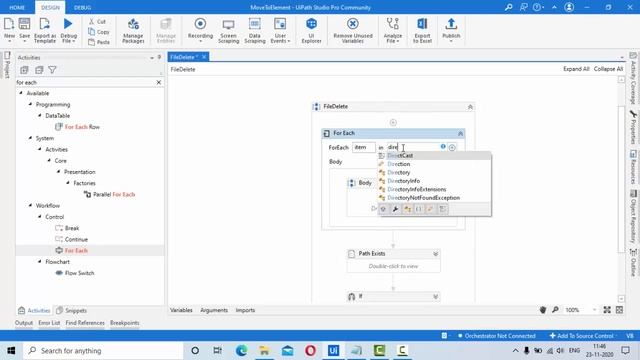
Task: Copy the selected activity
Action: coord(99,31)
